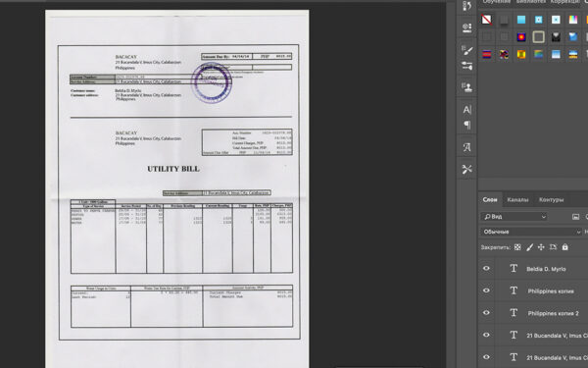Click the purple round stamp on canvas
This screenshot has height=368, width=588.
pos(211,82)
